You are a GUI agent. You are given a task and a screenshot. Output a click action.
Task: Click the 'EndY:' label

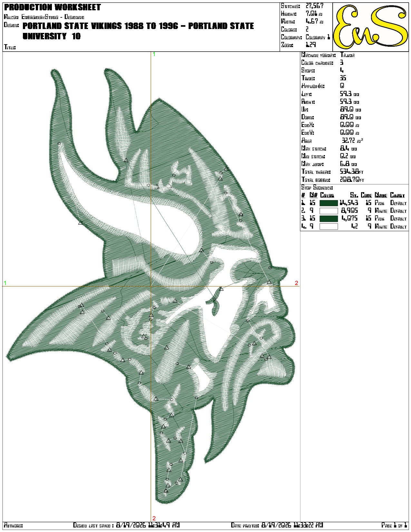308,133
